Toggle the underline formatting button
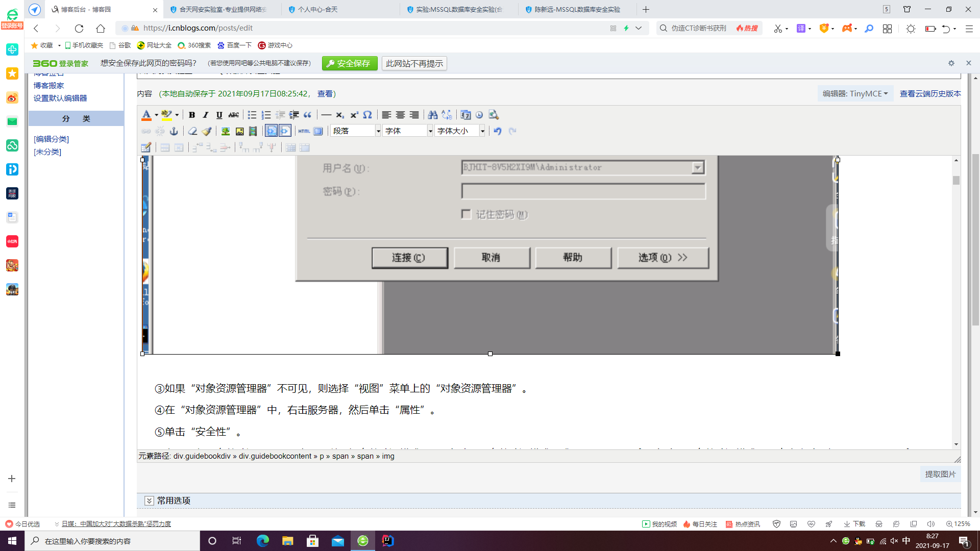The image size is (980, 551). pyautogui.click(x=219, y=115)
